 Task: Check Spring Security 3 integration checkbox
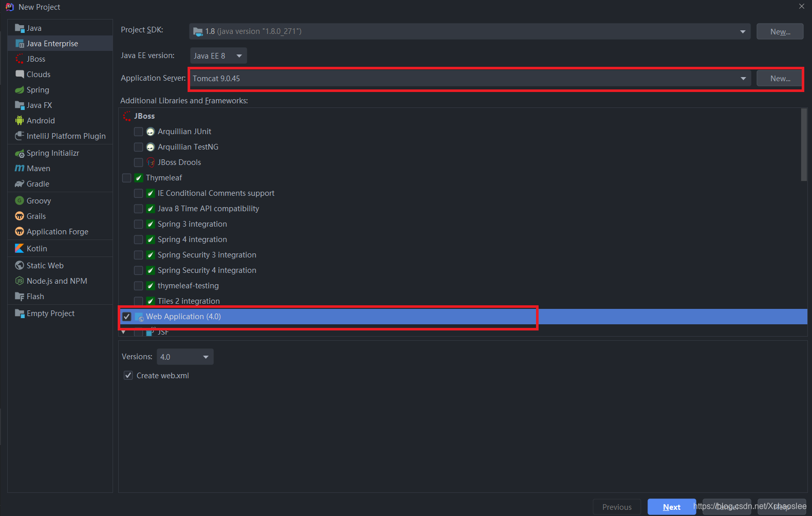(x=138, y=255)
